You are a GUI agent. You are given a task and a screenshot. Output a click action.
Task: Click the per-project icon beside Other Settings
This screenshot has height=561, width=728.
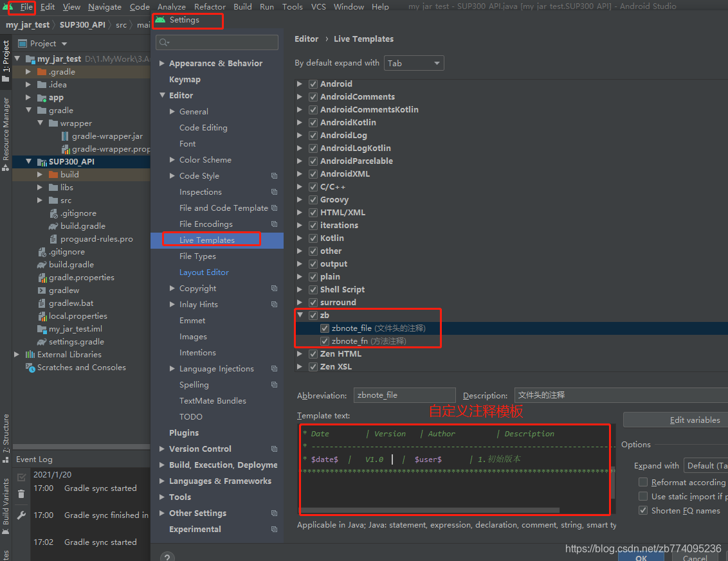[275, 513]
